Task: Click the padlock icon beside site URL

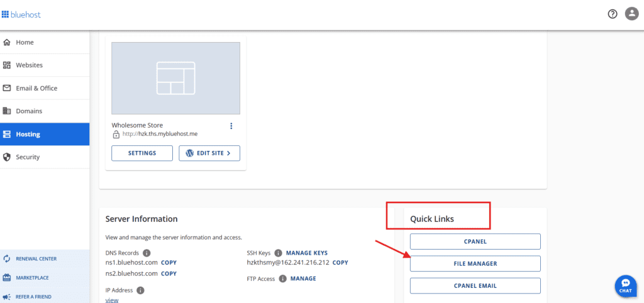Action: pos(116,135)
